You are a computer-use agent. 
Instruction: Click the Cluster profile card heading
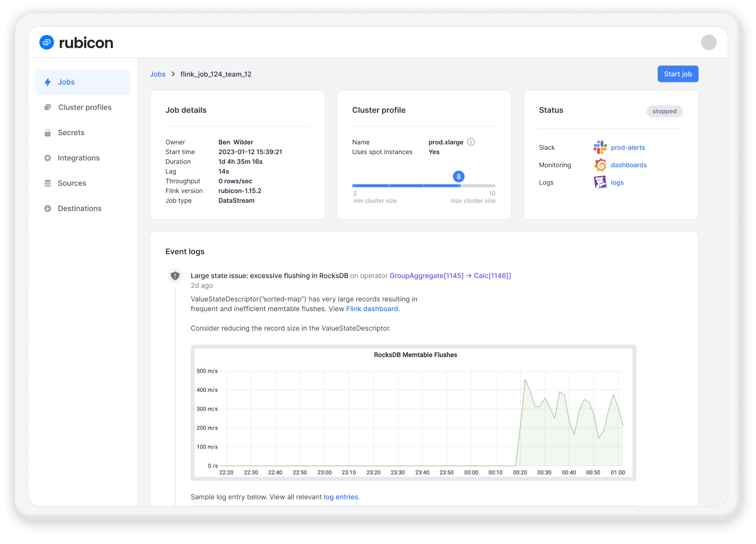379,110
